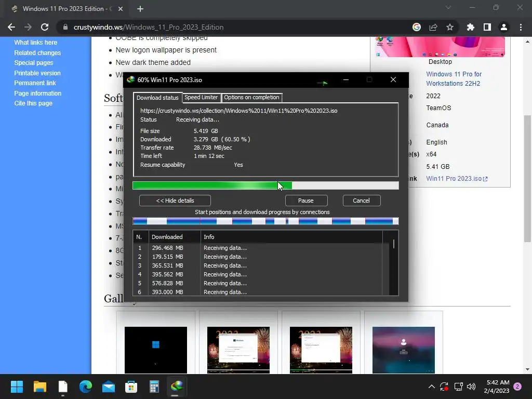The image size is (532, 399).
Task: Click the Hide details button
Action: click(175, 201)
